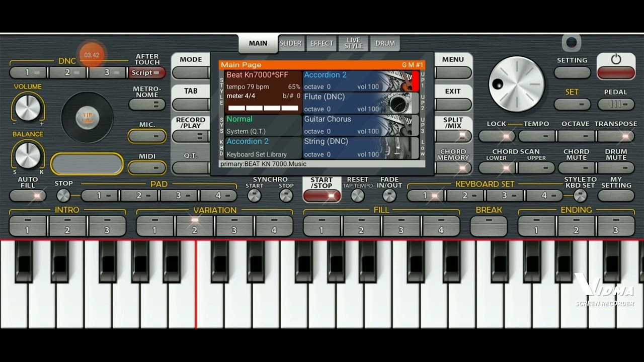Viewport: 644px width, 362px height.
Task: Toggle CHORD SCAN UPPER
Action: click(x=536, y=168)
